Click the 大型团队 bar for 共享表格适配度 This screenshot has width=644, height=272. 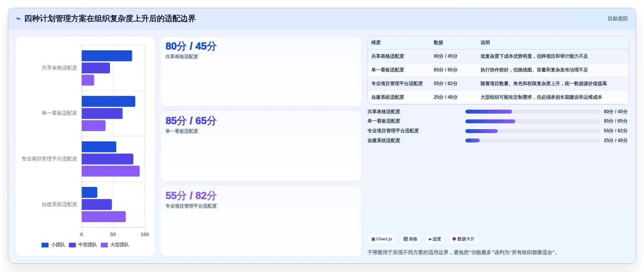88,80
